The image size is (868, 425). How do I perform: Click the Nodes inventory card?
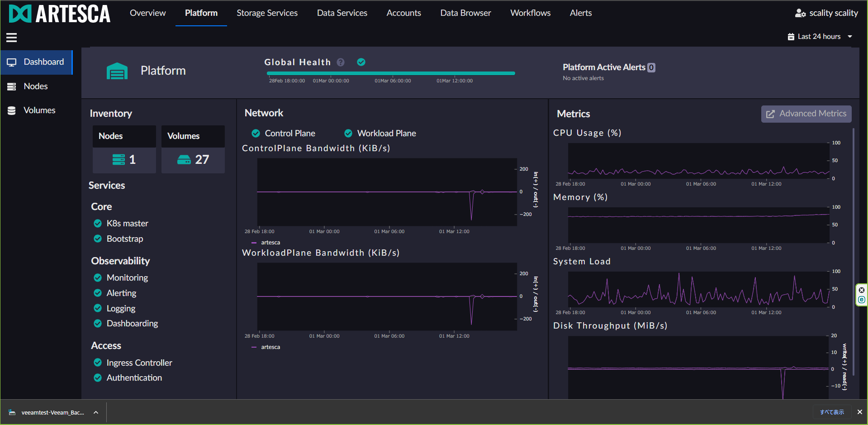[124, 149]
